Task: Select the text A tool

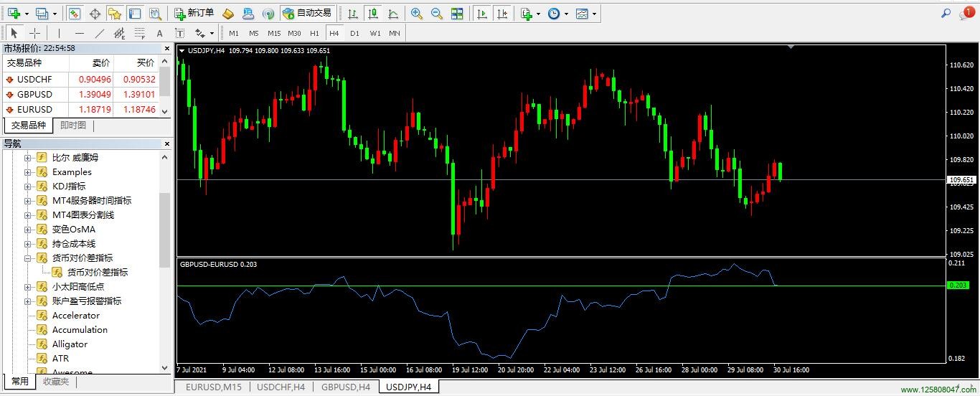Action: tap(159, 33)
